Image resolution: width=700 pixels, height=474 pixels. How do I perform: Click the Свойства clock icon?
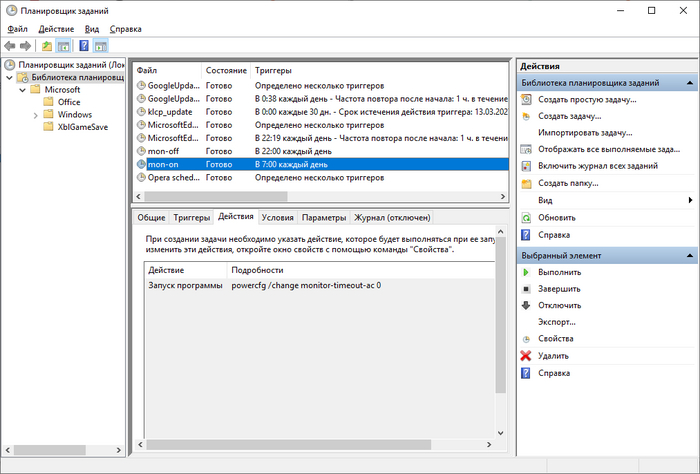526,339
